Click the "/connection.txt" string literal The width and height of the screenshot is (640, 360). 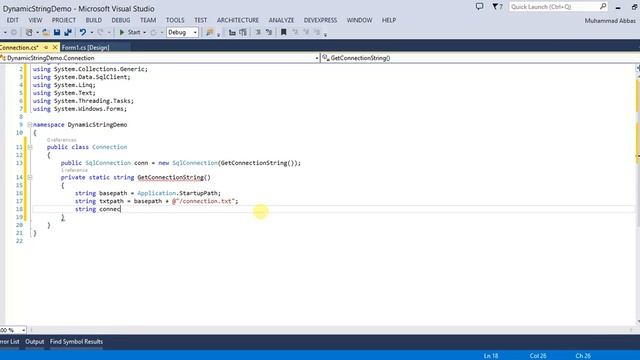click(204, 201)
